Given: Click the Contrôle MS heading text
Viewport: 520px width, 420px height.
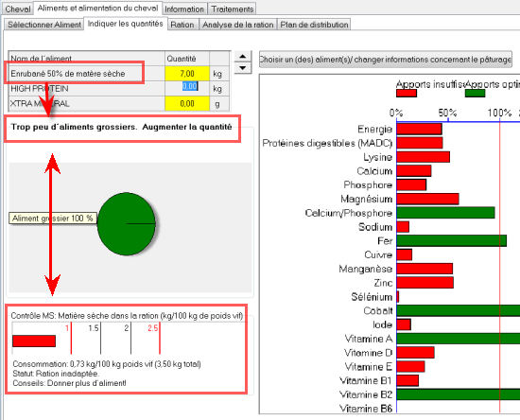Looking at the screenshot, I should [127, 316].
